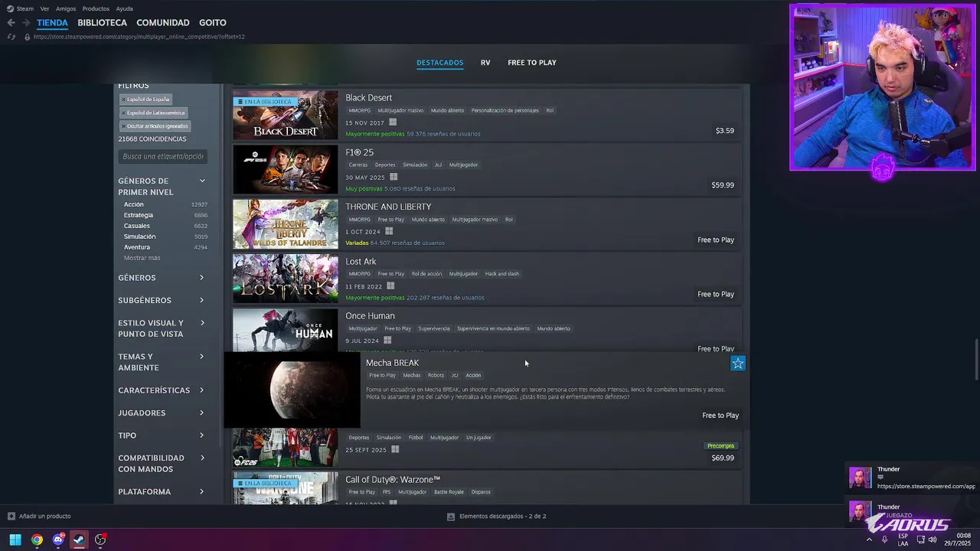Viewport: 980px width, 551px height.
Task: Select the FREE TO PLAY tab
Action: coord(531,63)
